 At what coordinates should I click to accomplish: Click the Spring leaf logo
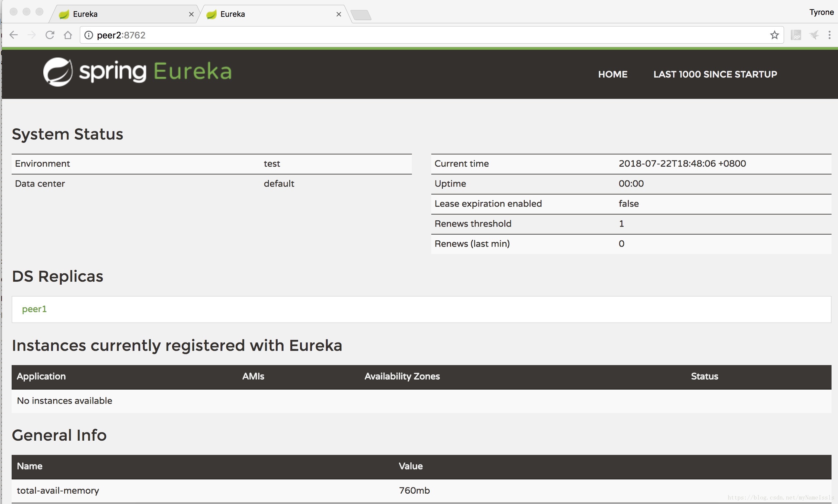58,72
